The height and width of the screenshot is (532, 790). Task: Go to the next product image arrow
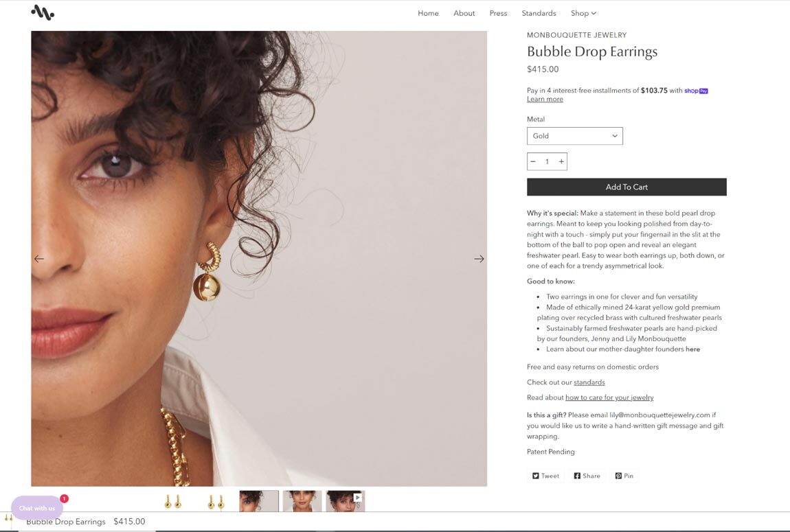pos(479,259)
